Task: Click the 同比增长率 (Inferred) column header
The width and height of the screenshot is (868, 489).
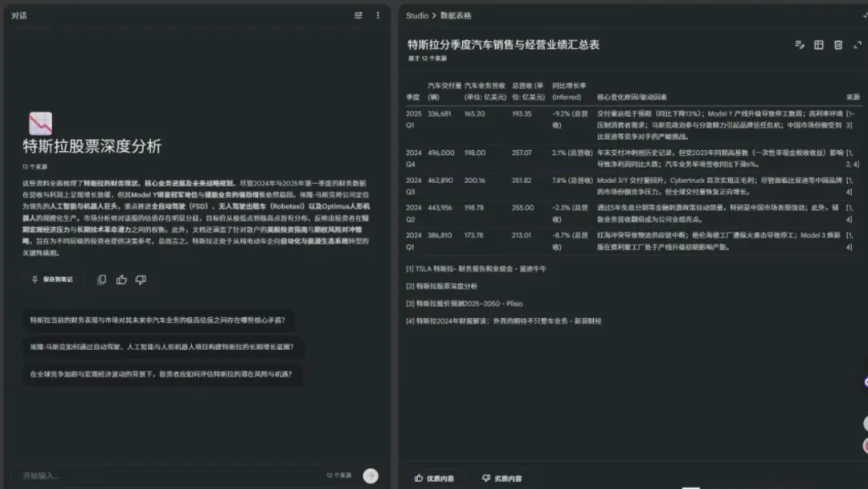Action: [x=568, y=92]
